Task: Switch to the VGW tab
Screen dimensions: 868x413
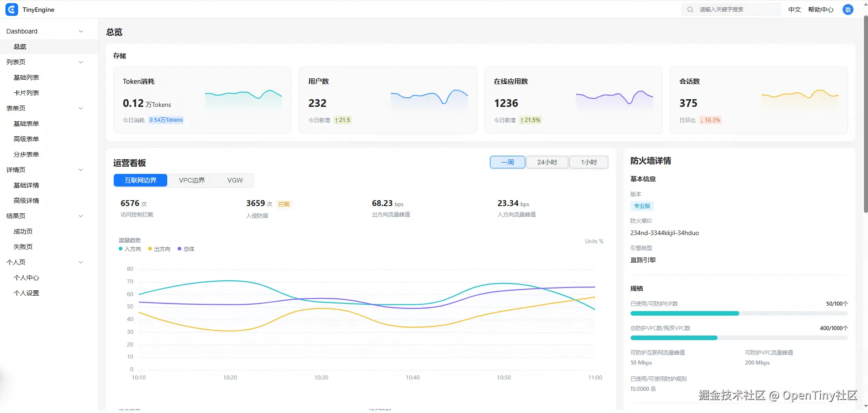Action: (235, 180)
